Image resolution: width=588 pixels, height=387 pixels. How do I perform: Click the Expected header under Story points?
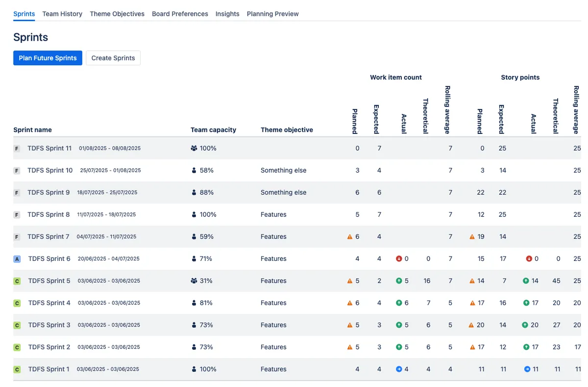pyautogui.click(x=501, y=119)
